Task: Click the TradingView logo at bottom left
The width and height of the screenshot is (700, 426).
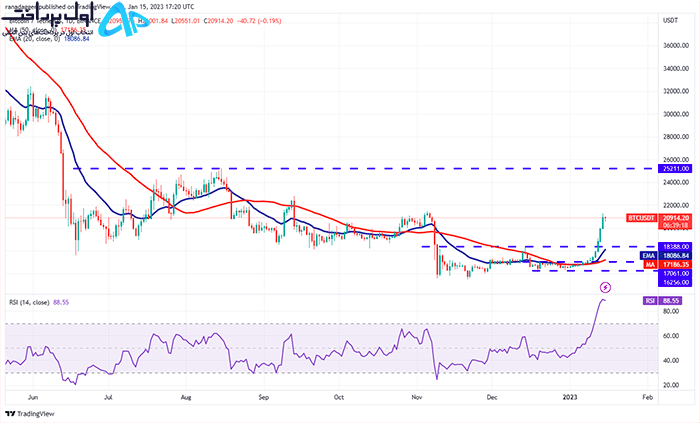Action: [x=10, y=413]
